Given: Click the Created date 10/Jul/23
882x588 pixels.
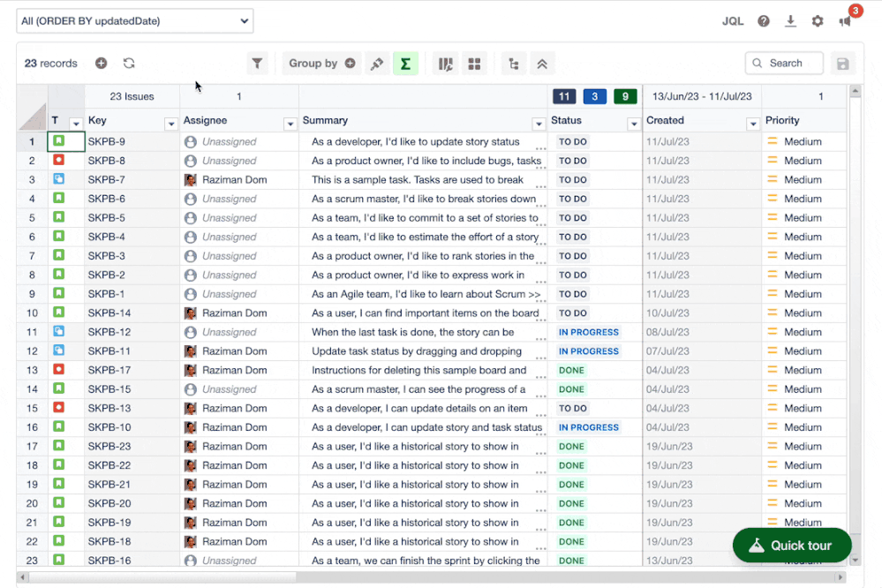Looking at the screenshot, I should click(x=667, y=313).
